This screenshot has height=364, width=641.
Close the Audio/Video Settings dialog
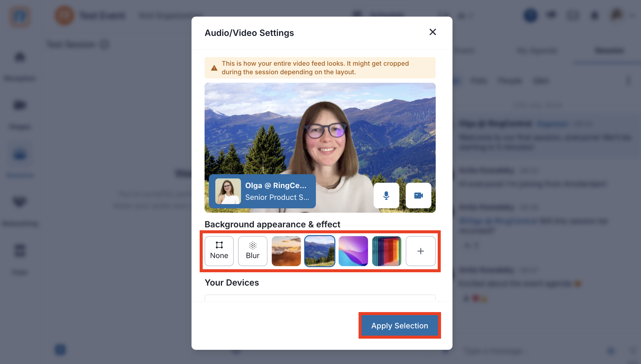point(433,32)
